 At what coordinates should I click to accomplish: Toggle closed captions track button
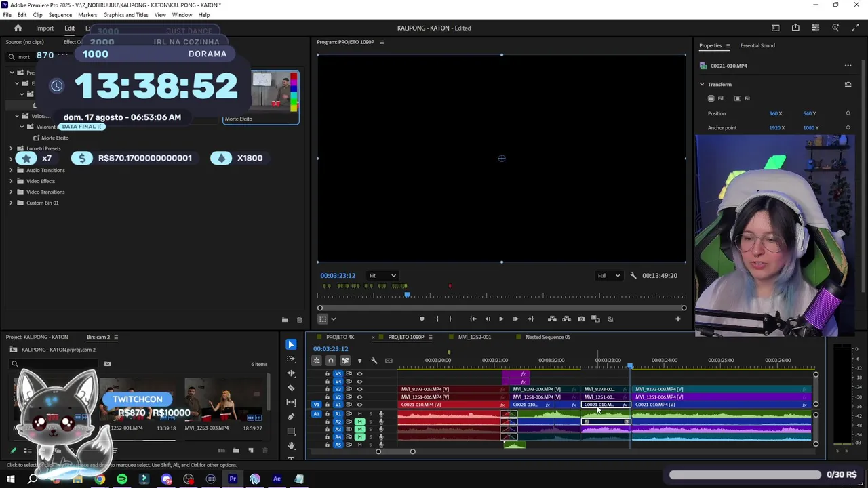389,361
